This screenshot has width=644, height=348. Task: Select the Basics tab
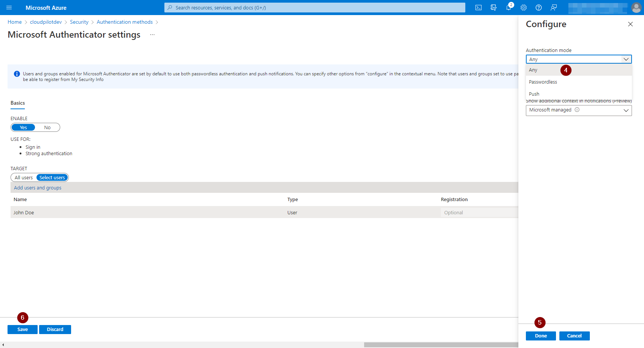tap(18, 103)
